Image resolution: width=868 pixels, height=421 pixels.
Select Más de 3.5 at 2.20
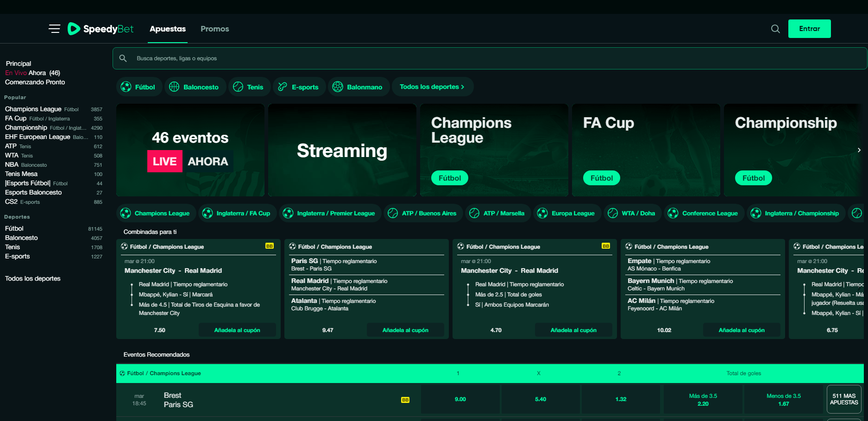(703, 399)
